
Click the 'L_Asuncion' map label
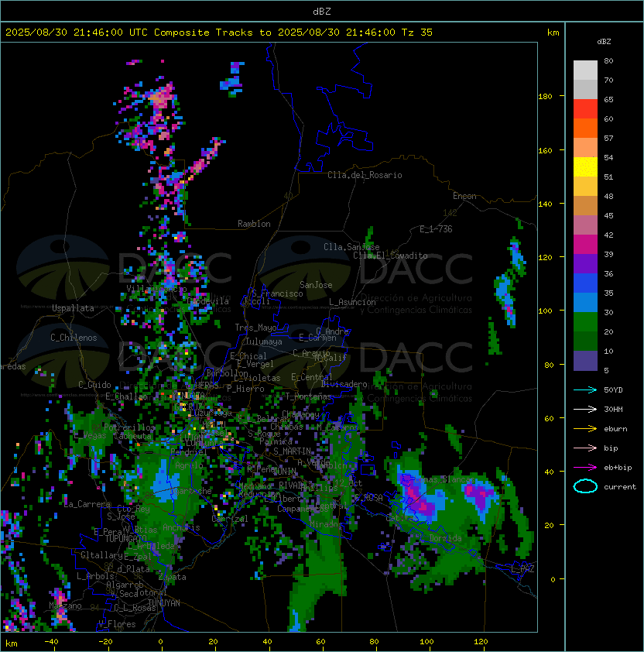[352, 302]
